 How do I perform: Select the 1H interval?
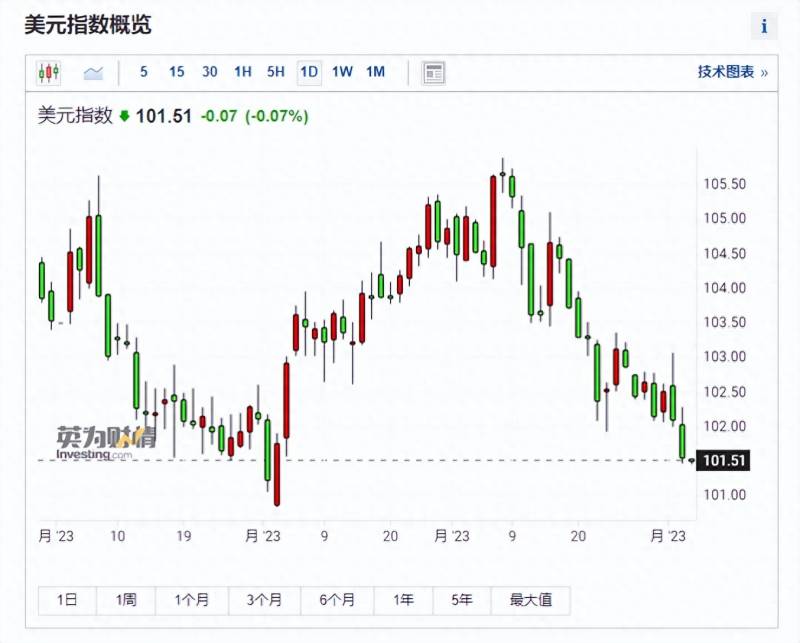point(243,72)
